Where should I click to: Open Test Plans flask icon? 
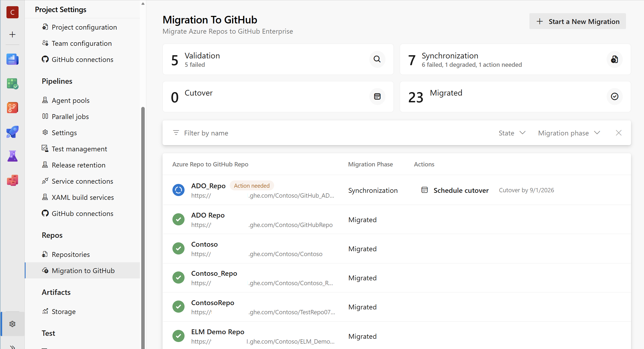point(12,156)
